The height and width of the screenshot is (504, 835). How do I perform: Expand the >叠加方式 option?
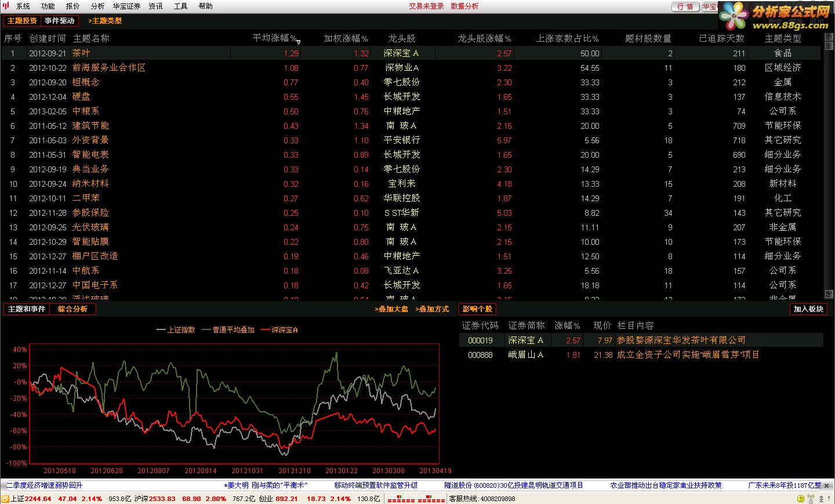(432, 309)
